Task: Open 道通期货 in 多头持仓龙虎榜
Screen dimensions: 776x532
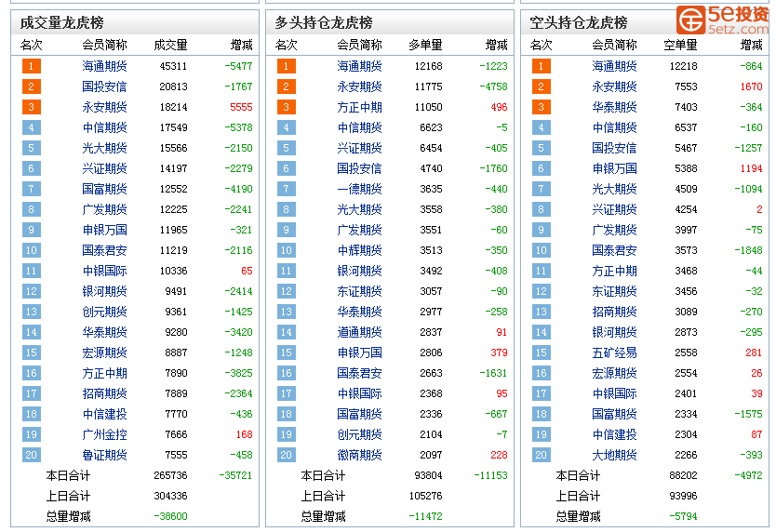Action: click(x=359, y=332)
